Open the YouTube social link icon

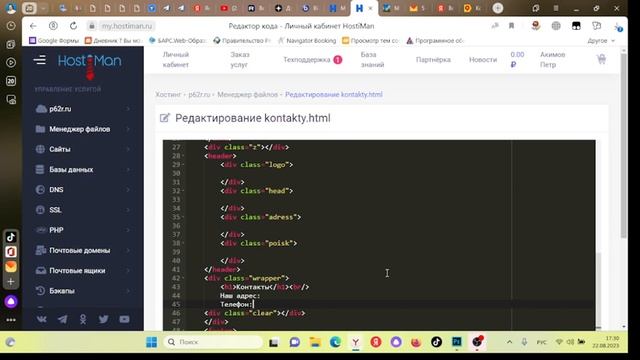124,319
